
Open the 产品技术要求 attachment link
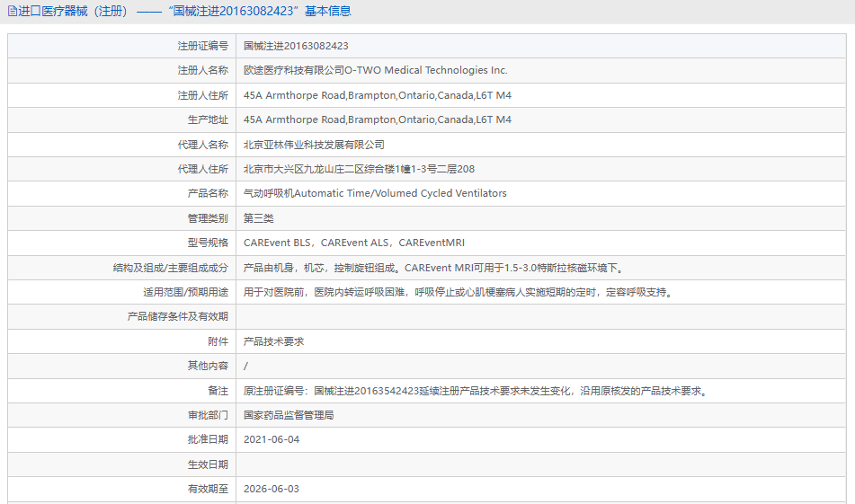(273, 341)
